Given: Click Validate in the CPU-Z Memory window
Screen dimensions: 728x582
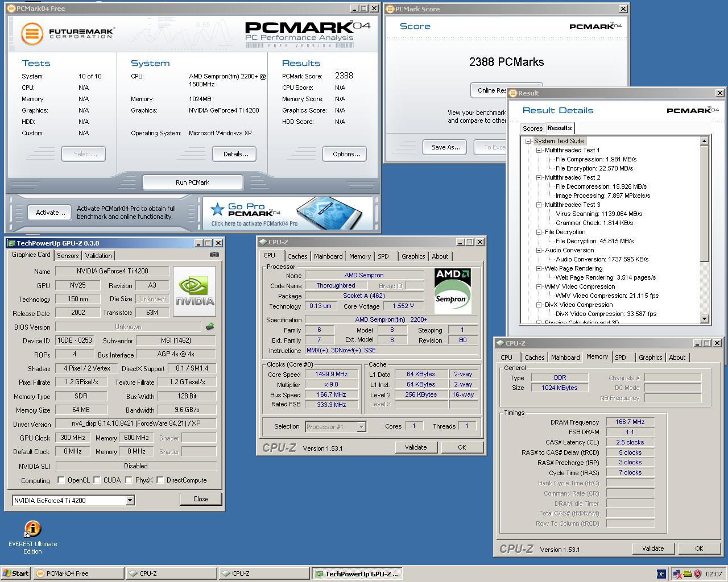Looking at the screenshot, I should 653,548.
